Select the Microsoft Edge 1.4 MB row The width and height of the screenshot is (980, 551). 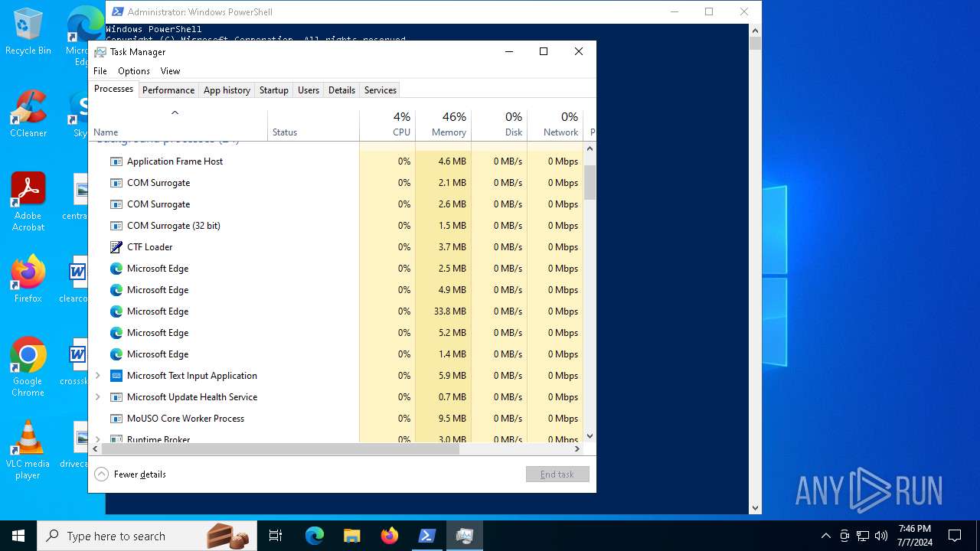(337, 354)
